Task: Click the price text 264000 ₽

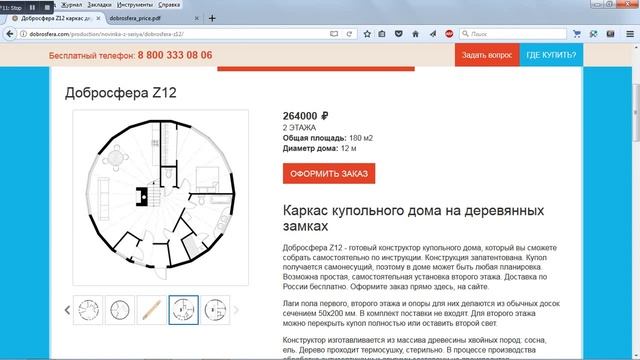Action: (x=306, y=116)
